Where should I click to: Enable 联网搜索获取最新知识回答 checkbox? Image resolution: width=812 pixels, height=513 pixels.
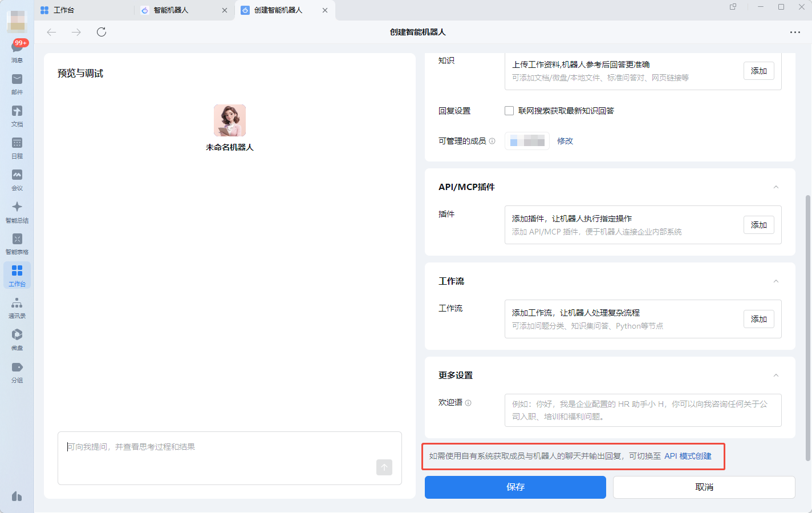tap(509, 111)
